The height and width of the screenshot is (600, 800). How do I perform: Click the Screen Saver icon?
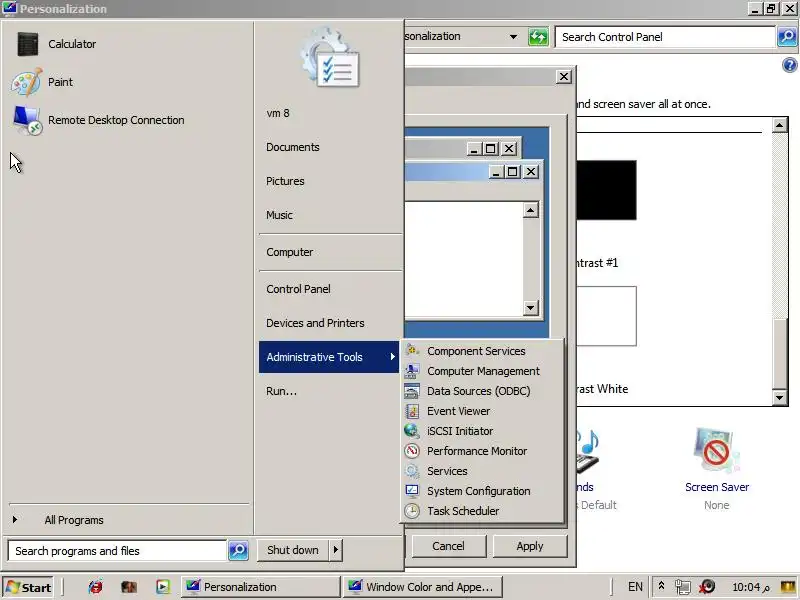[715, 451]
